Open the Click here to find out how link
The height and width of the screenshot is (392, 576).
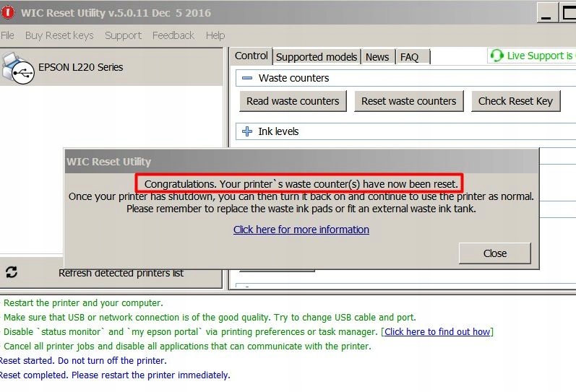click(437, 332)
